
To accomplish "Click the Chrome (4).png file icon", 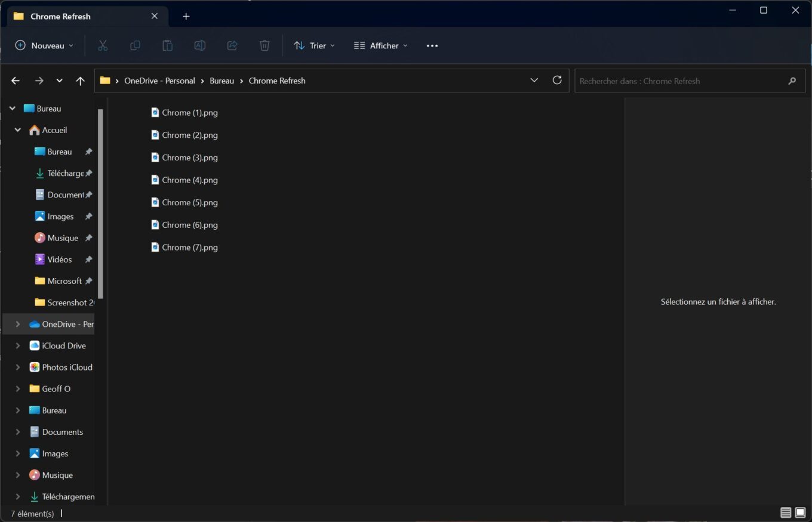I will coord(155,180).
